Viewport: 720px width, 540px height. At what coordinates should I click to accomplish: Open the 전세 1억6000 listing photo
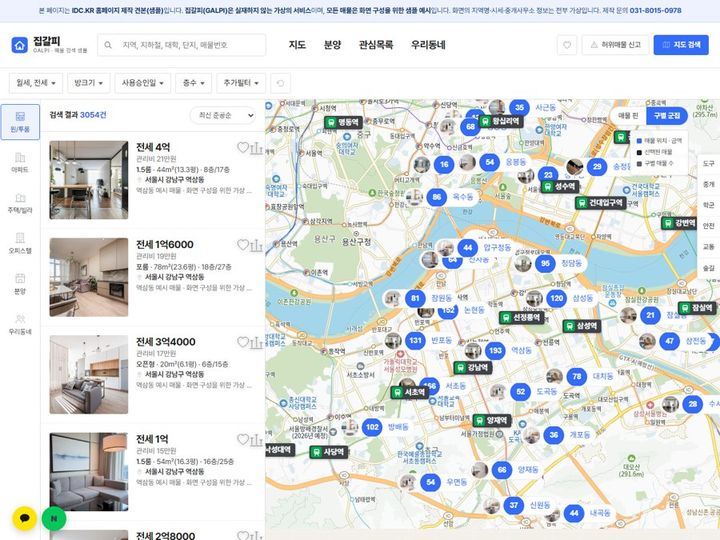89,277
